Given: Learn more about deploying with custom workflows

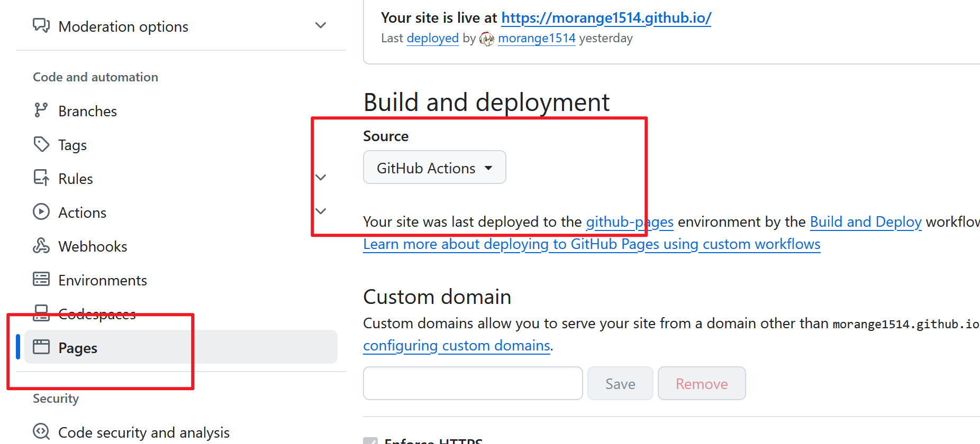Looking at the screenshot, I should [592, 244].
